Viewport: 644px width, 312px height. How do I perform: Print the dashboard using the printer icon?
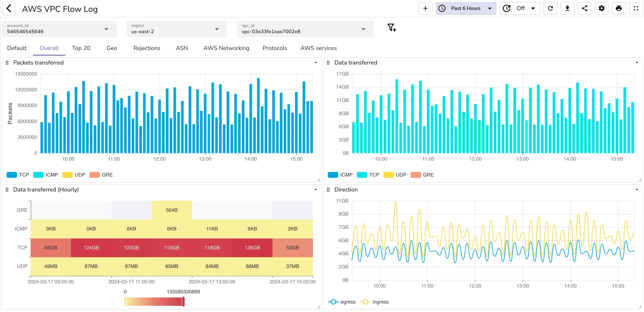[619, 8]
